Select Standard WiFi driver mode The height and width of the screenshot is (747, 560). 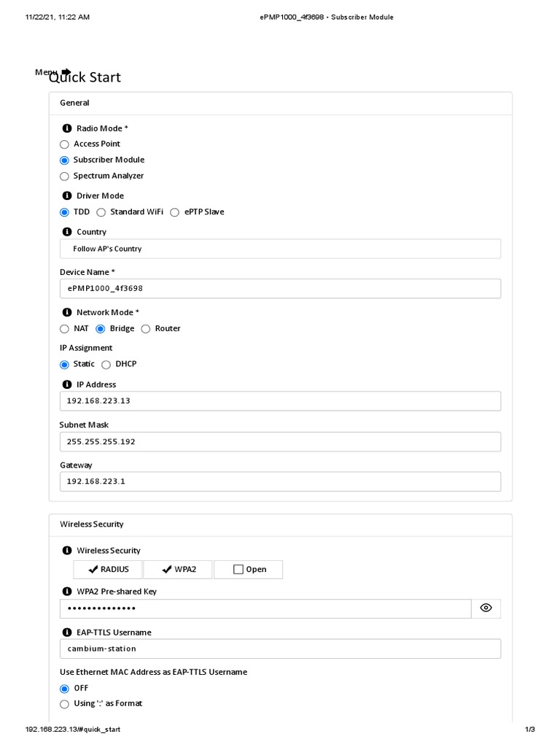101,212
